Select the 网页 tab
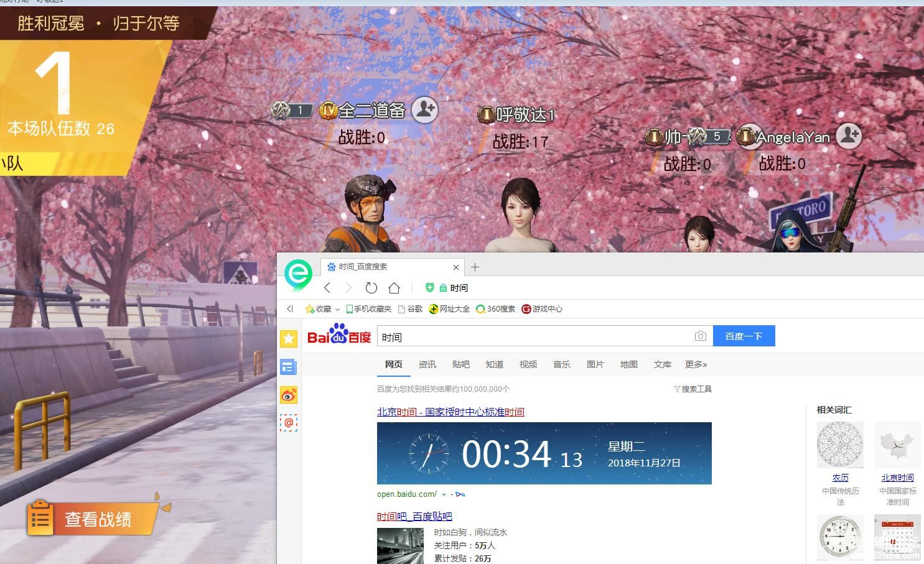This screenshot has width=924, height=564. 394,364
